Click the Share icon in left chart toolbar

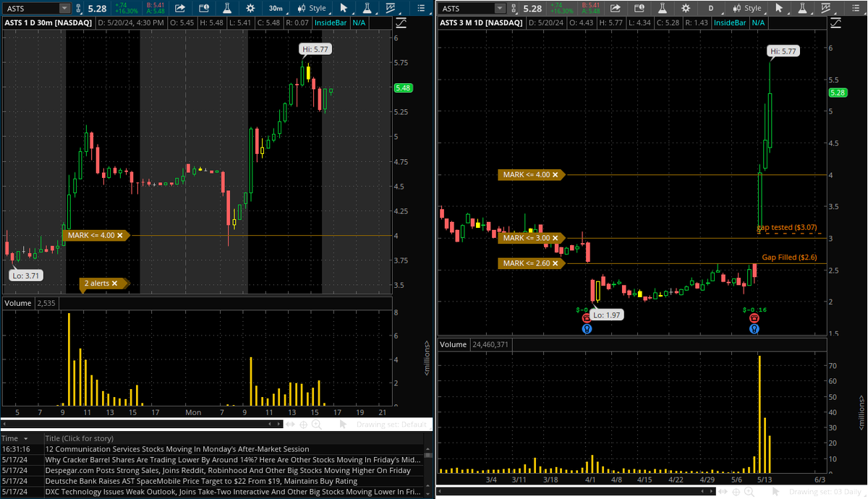180,8
